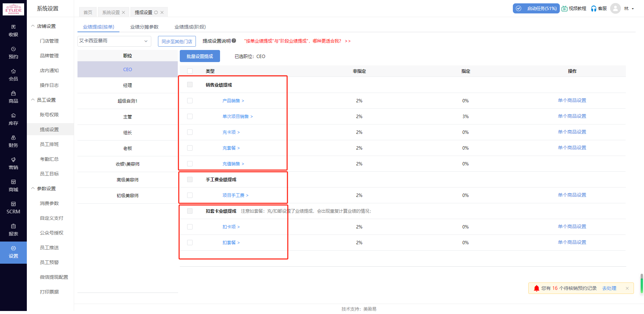Screen dimensions: 644x314
Task: Check the 项目手工费 row checkbox
Action: (190, 195)
